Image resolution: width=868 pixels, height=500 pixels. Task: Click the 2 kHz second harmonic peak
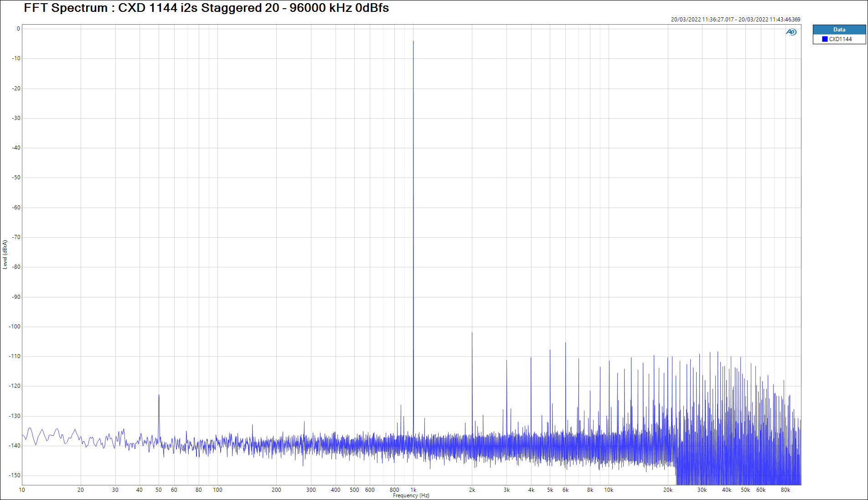tap(472, 333)
